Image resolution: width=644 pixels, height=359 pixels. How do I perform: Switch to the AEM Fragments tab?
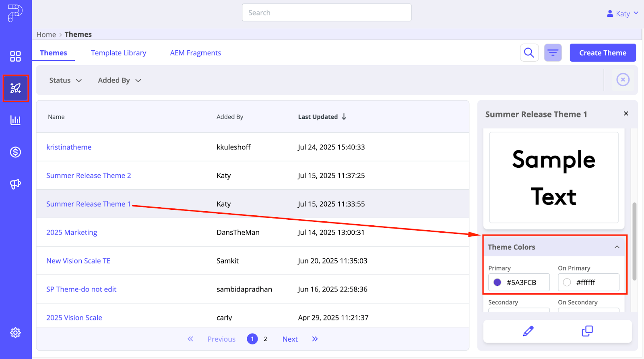point(196,53)
